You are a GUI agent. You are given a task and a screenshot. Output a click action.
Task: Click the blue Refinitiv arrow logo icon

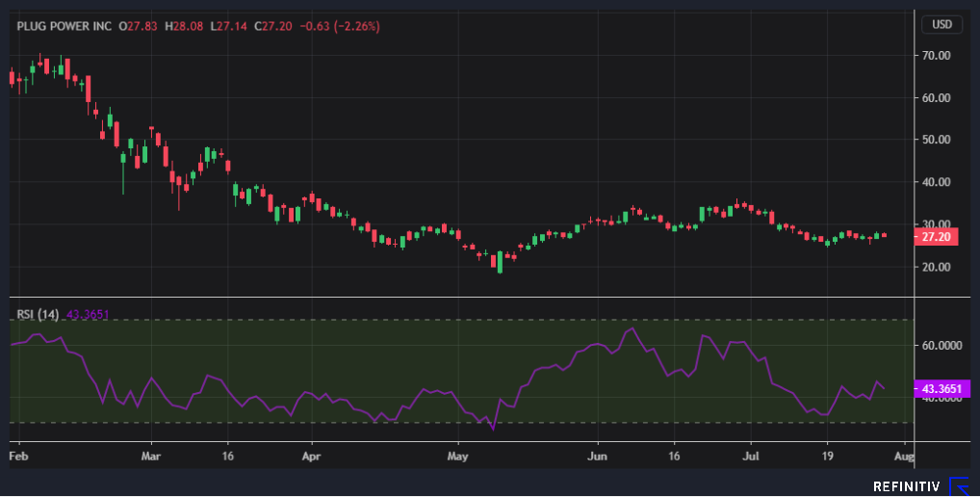[959, 485]
